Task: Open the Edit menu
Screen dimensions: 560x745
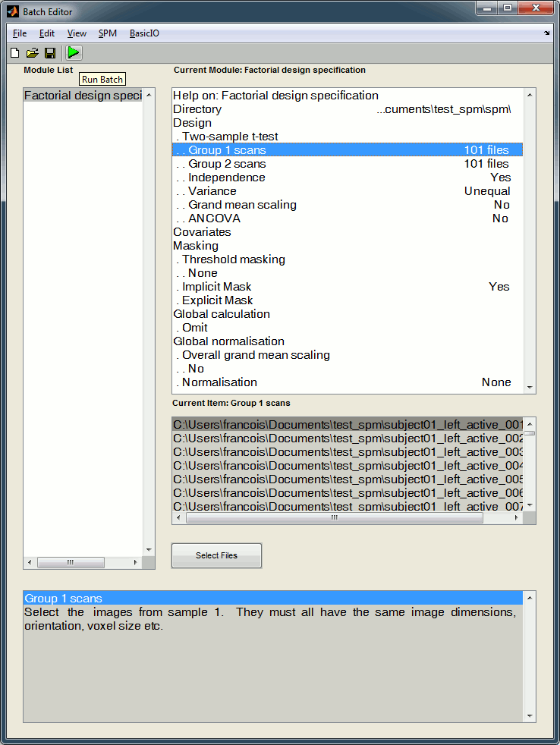Action: coord(47,33)
